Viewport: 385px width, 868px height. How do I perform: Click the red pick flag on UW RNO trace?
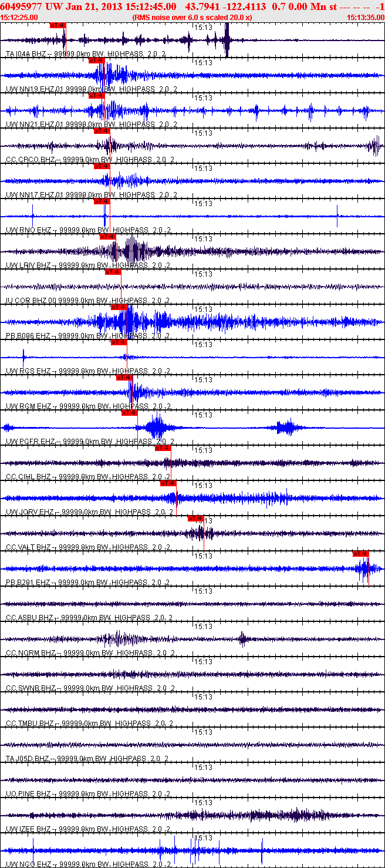pos(103,201)
